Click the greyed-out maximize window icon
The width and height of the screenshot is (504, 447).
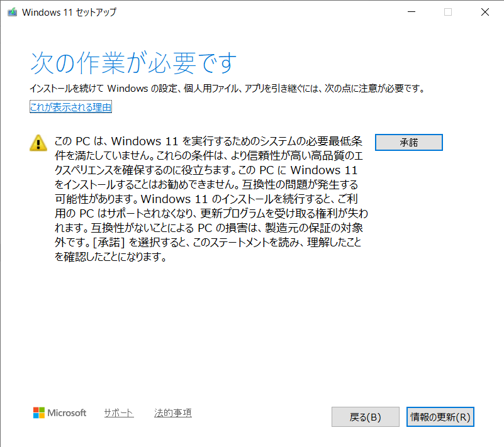[x=448, y=12]
